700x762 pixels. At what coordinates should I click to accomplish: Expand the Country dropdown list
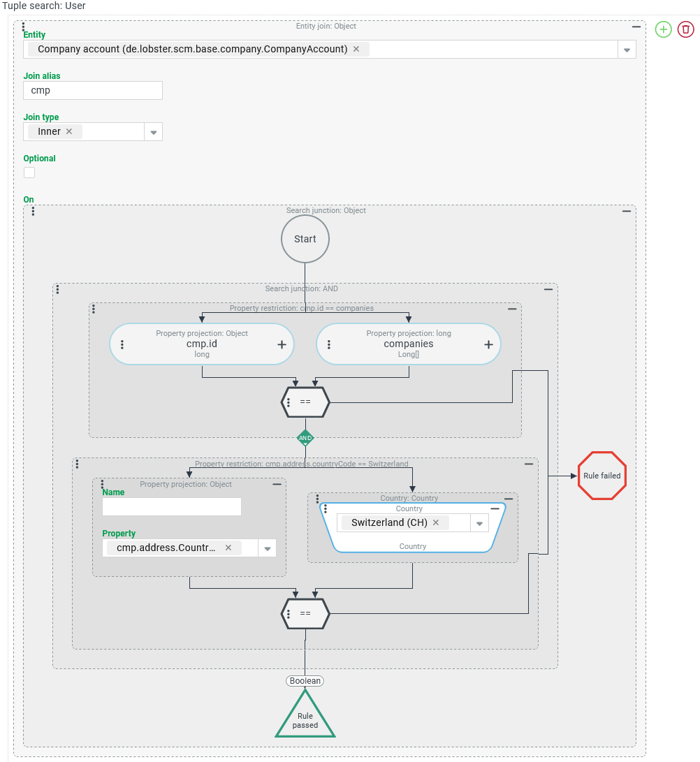[x=480, y=523]
